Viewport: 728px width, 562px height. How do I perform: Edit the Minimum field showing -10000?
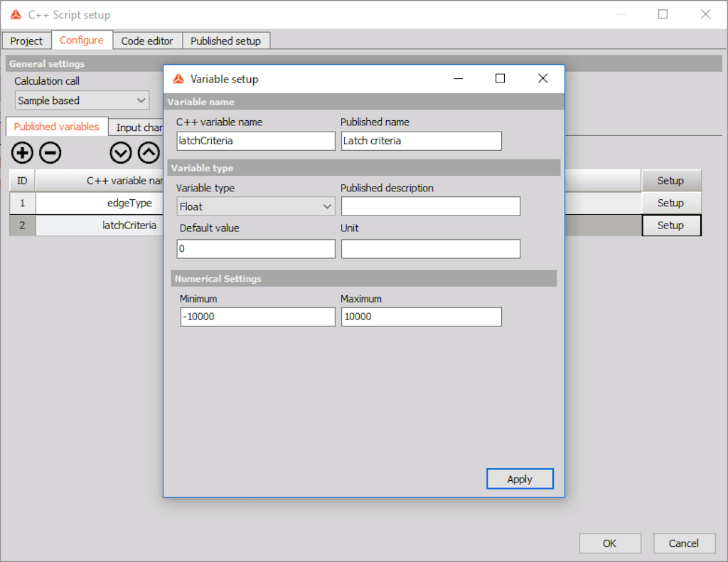click(x=257, y=317)
